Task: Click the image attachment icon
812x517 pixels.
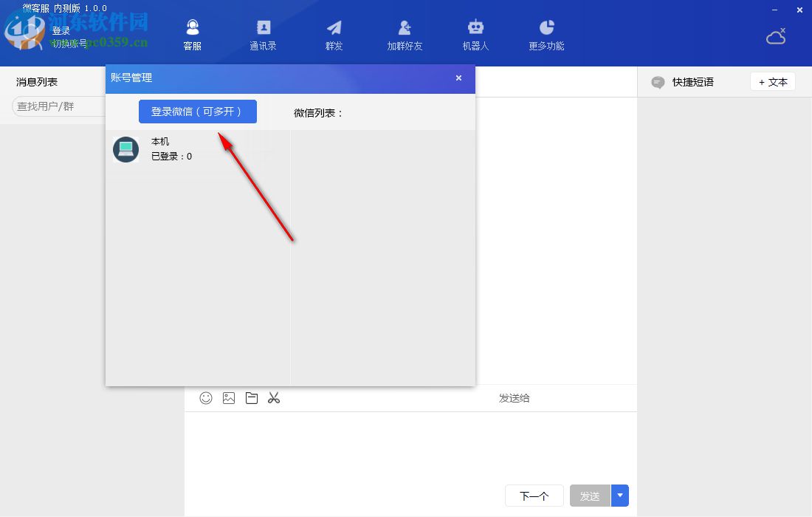Action: tap(228, 397)
